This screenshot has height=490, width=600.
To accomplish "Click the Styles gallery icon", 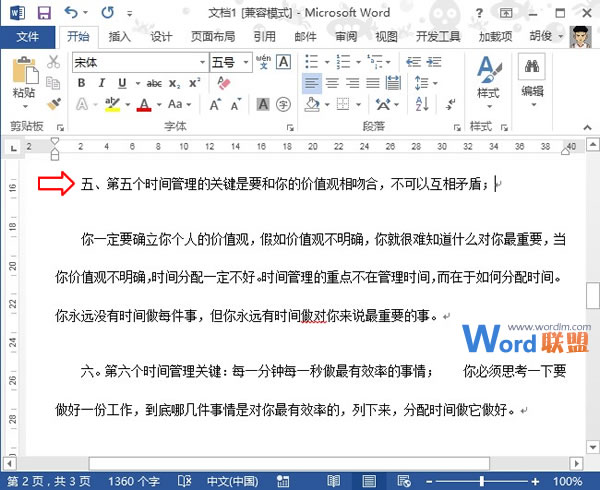I will (x=489, y=69).
